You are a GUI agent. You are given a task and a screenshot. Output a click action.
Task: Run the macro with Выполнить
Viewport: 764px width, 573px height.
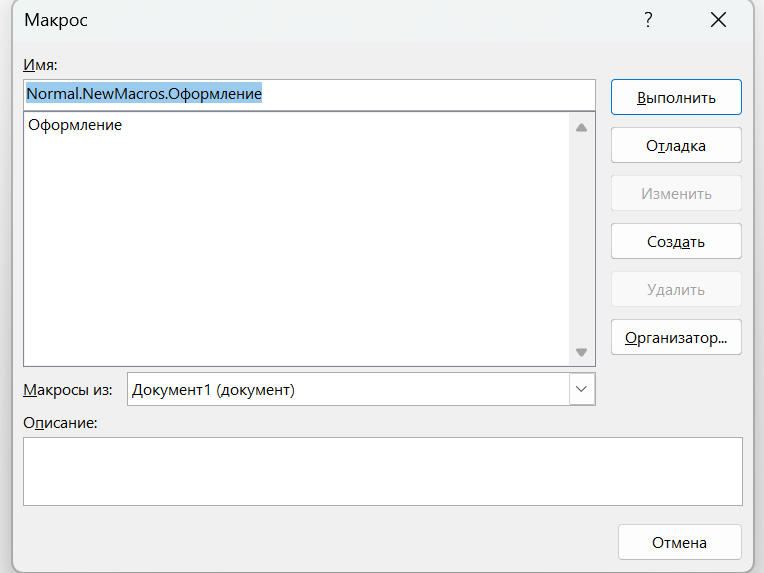[x=676, y=98]
